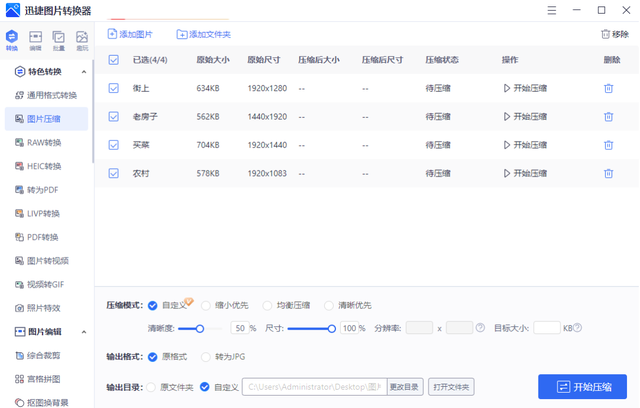Select 均衡压缩 compression mode

(x=267, y=306)
